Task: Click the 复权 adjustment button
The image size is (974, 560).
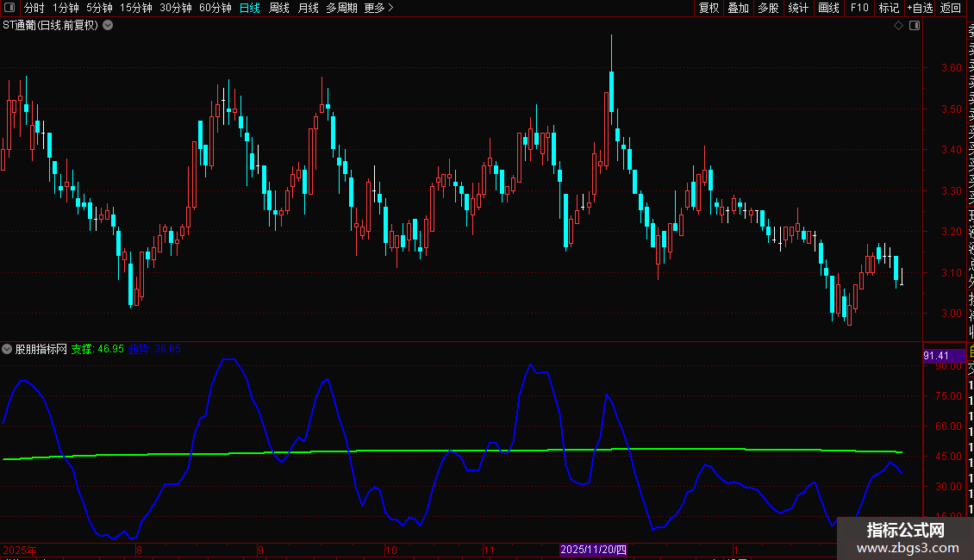Action: point(709,8)
